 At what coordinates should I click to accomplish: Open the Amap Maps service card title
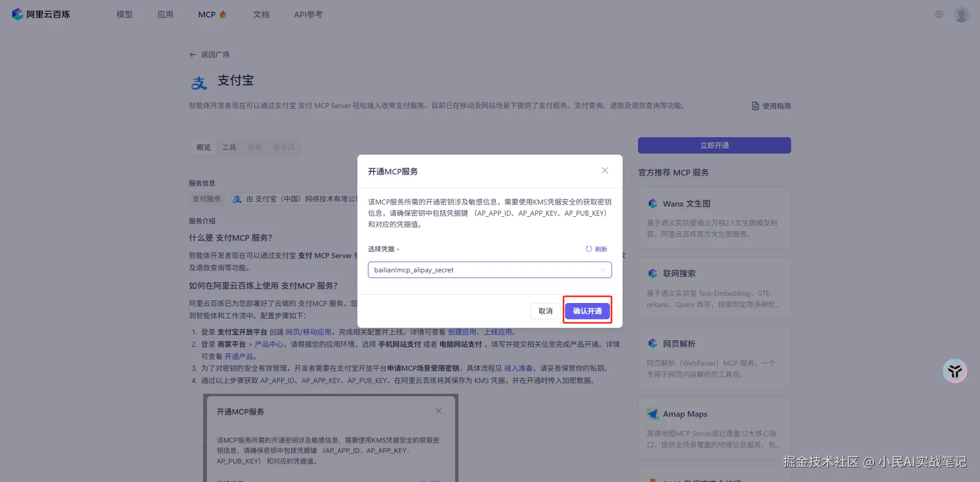click(x=685, y=414)
